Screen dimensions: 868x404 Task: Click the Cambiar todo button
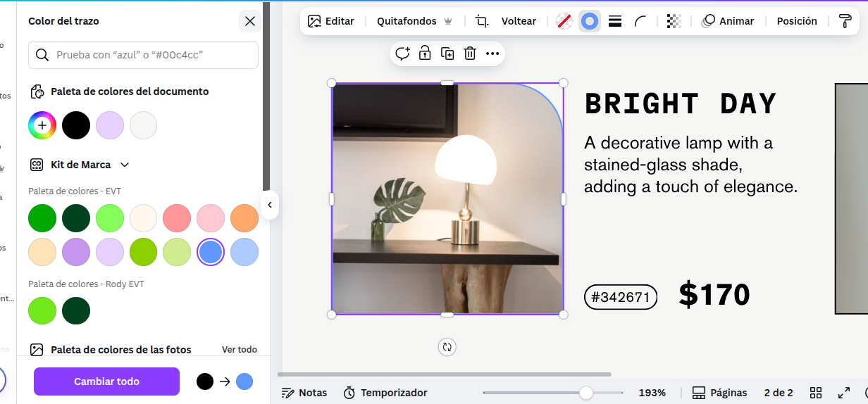click(x=106, y=381)
